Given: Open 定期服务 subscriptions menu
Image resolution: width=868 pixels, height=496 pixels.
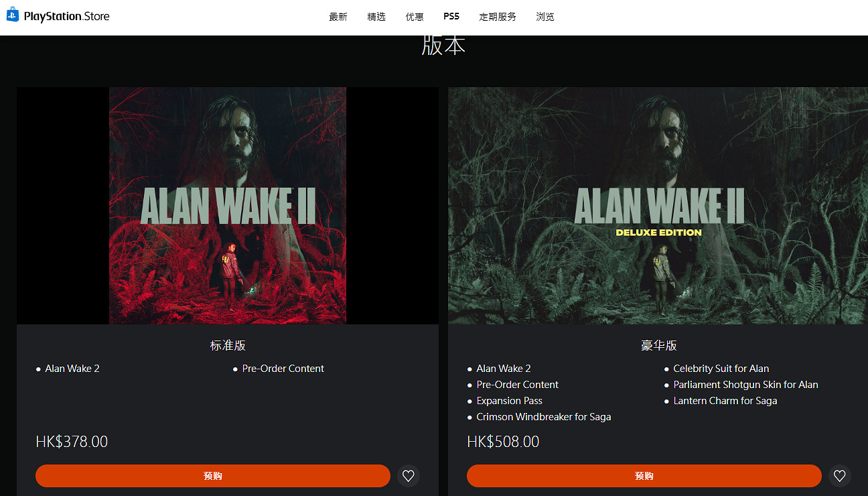Looking at the screenshot, I should click(x=498, y=17).
